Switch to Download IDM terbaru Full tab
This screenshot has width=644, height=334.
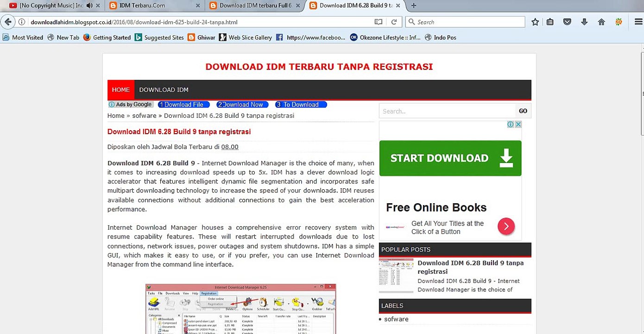253,6
